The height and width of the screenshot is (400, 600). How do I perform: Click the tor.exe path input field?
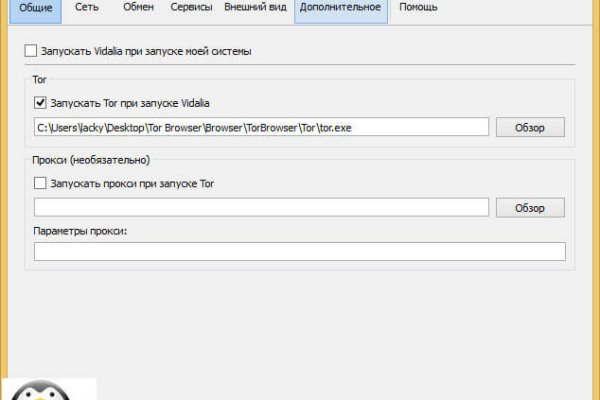260,127
